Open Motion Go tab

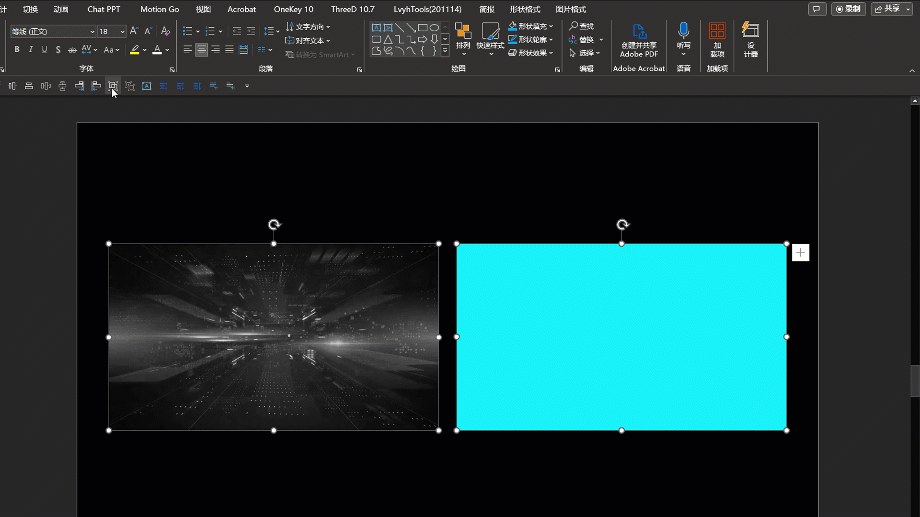[x=160, y=9]
